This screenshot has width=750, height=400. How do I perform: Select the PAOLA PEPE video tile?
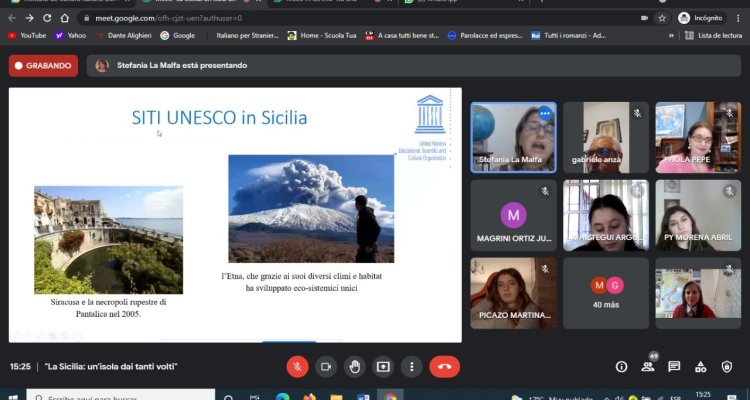pyautogui.click(x=698, y=137)
